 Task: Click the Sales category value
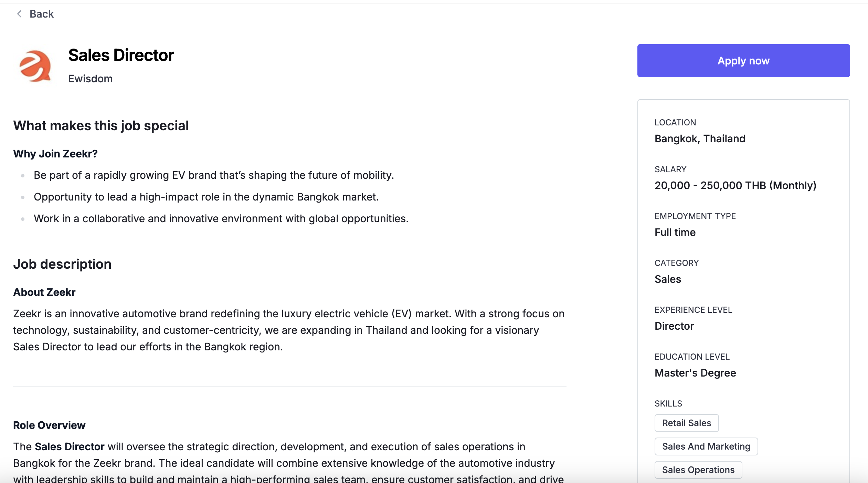click(668, 279)
